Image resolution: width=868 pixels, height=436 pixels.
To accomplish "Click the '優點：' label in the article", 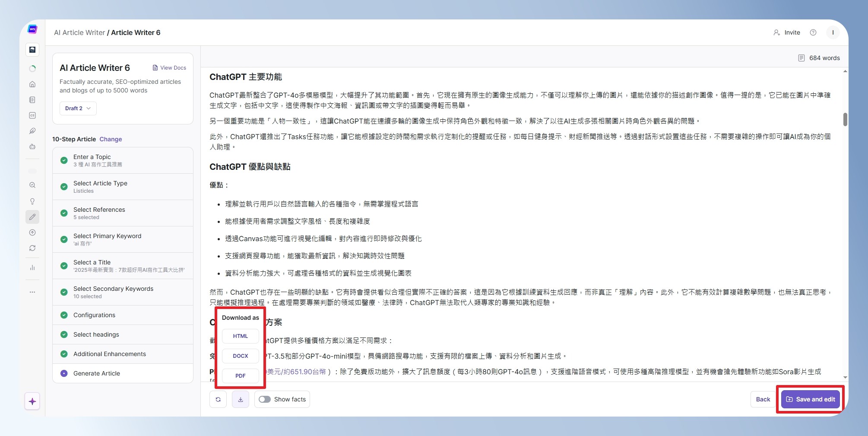I will click(x=219, y=185).
